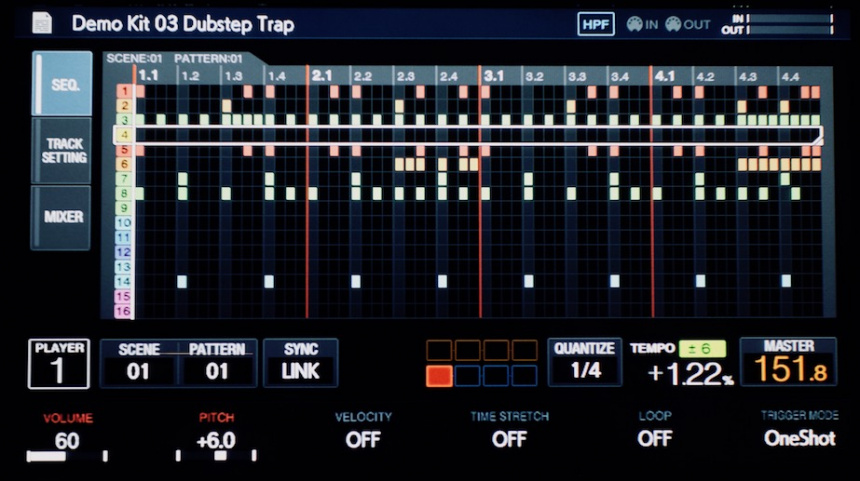Select the PATTERN 01 field
This screenshot has width=860, height=481.
217,364
